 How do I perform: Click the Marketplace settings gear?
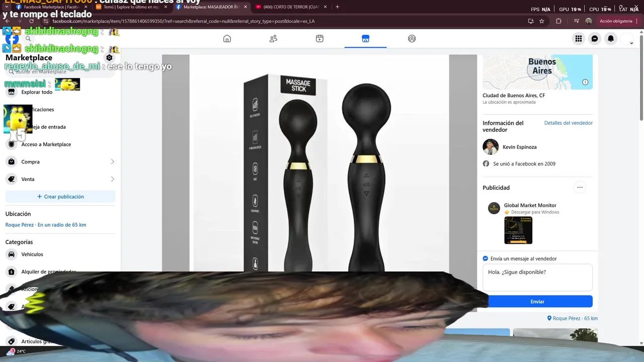coord(109,58)
